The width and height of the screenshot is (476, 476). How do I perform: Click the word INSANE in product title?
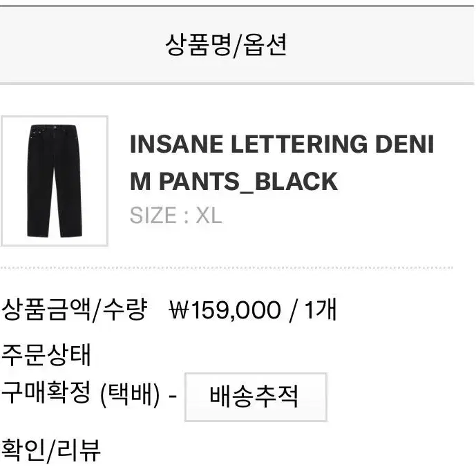coord(176,144)
